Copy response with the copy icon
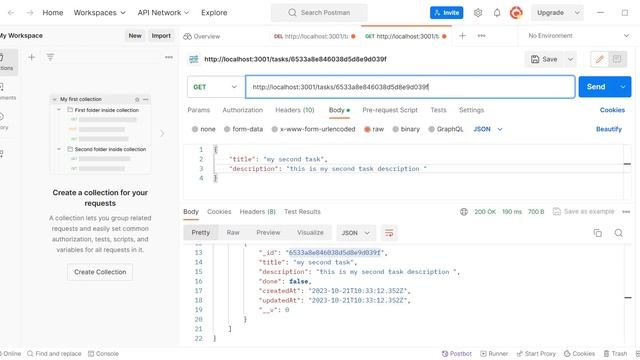Viewport: 640px width, 360px height. (x=598, y=233)
